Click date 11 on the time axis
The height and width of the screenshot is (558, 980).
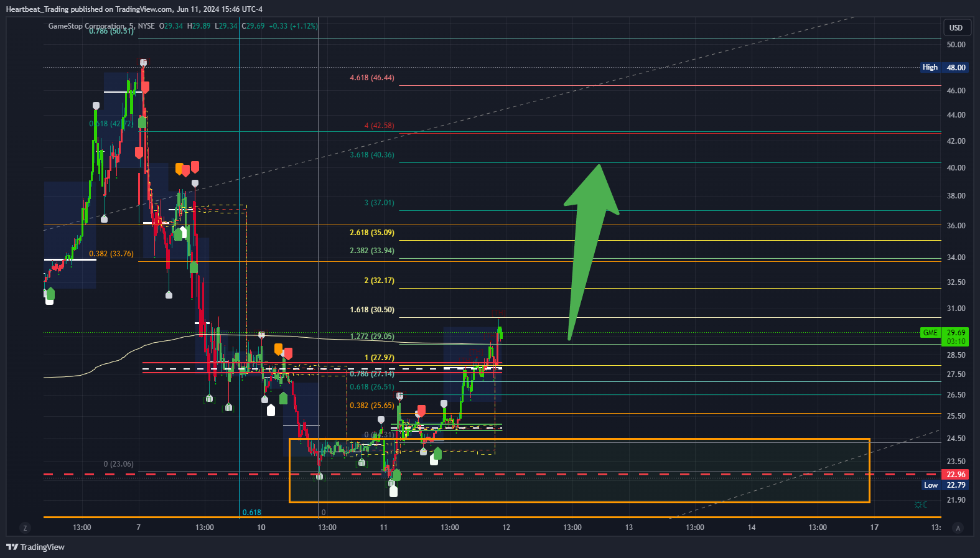coord(383,528)
